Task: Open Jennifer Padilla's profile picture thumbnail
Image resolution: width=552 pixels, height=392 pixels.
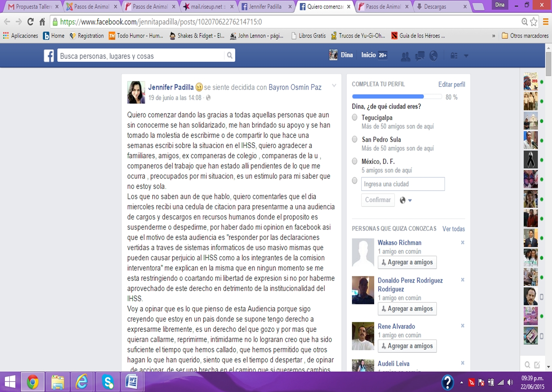Action: [136, 92]
